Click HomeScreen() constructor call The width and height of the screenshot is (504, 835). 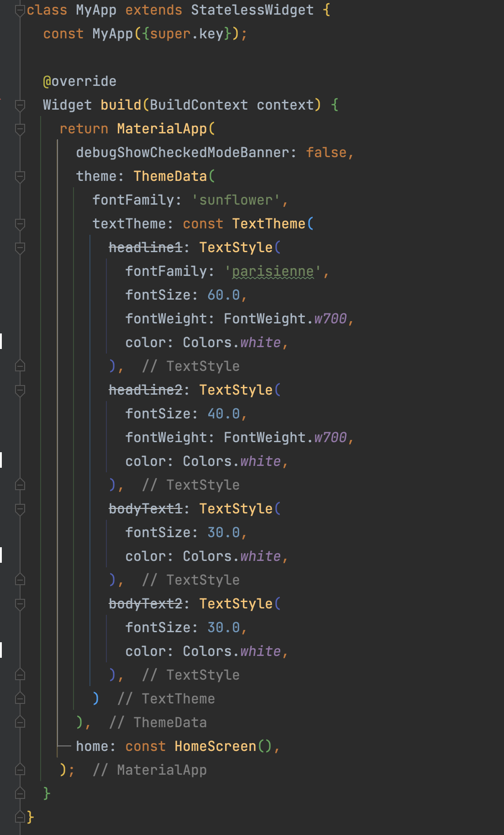(224, 746)
